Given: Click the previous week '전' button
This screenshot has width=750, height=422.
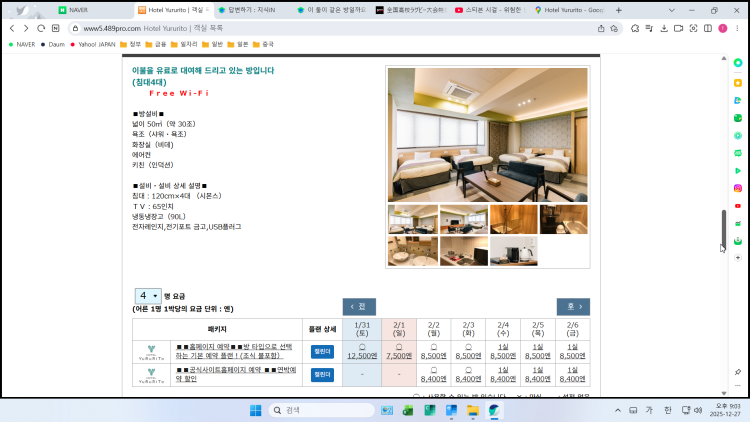Looking at the screenshot, I should point(358,307).
